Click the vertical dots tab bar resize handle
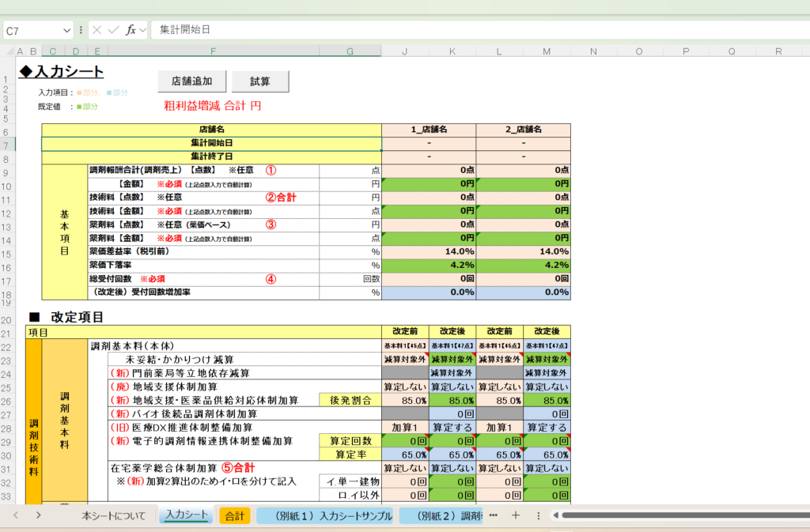 point(539,515)
